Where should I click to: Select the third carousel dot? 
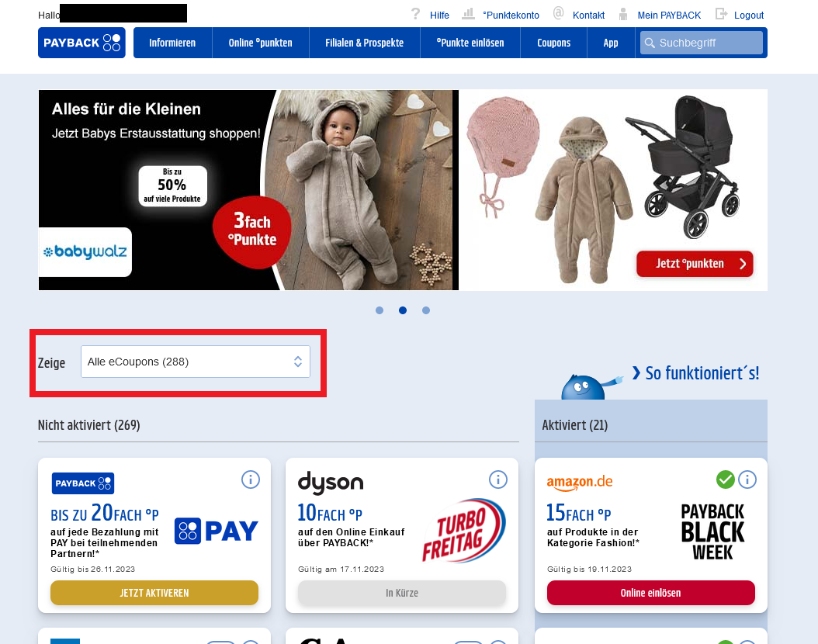(x=426, y=310)
